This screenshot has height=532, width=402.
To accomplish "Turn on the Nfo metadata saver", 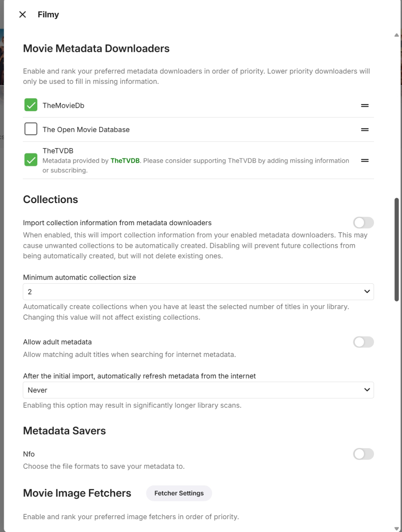I will tap(363, 454).
